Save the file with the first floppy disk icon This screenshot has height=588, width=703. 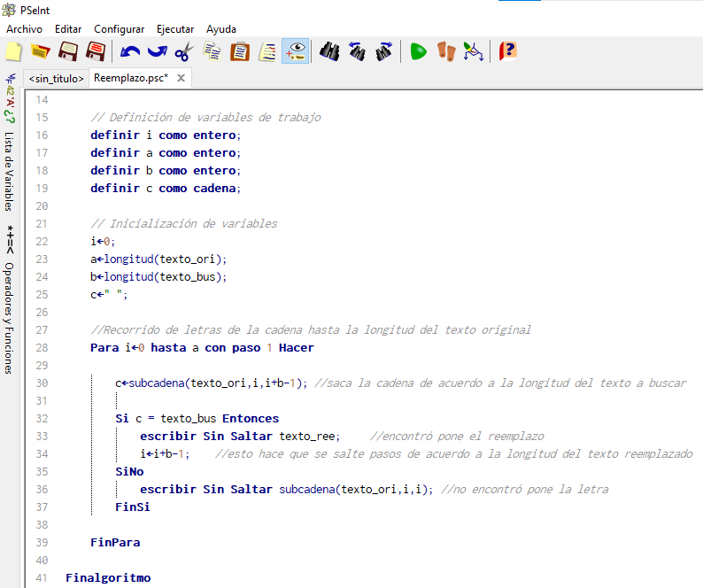click(68, 51)
